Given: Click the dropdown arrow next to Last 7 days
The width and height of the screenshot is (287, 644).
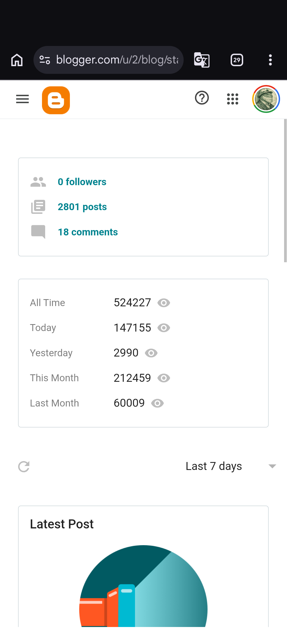Looking at the screenshot, I should tap(272, 466).
